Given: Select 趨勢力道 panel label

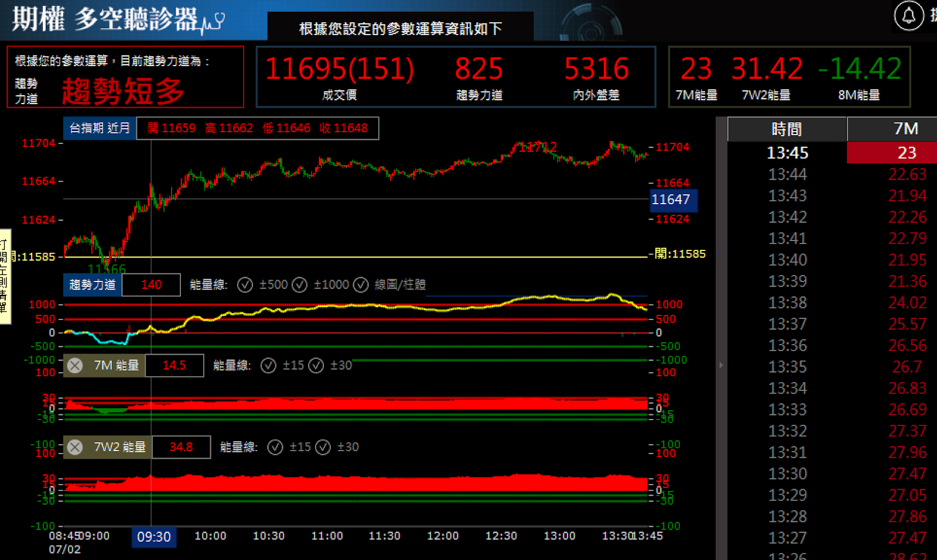Looking at the screenshot, I should click(93, 285).
